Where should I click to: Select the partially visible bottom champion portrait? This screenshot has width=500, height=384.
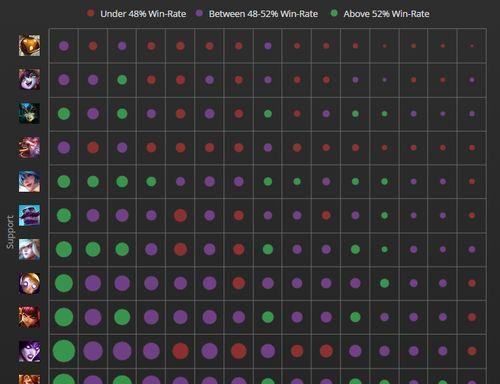pos(29,379)
